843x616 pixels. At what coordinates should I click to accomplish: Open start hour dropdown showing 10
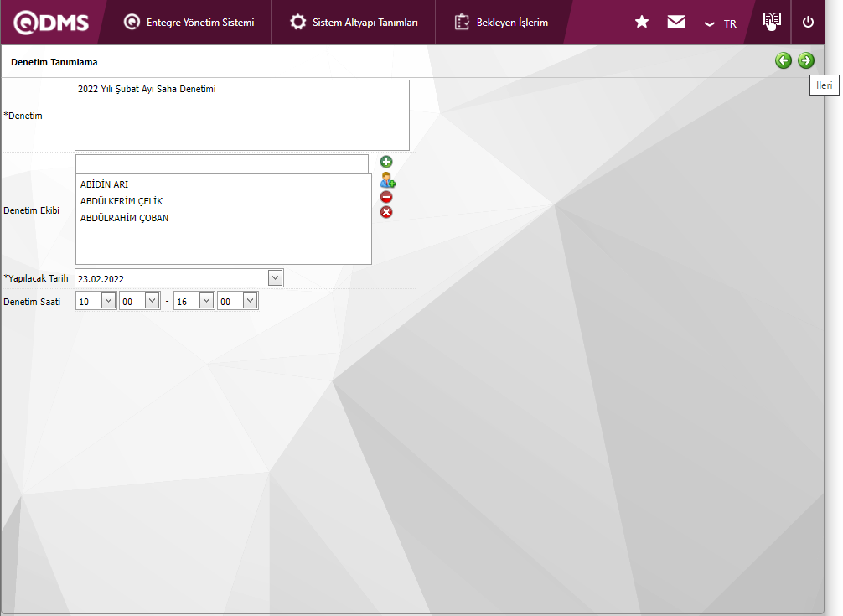pyautogui.click(x=109, y=301)
